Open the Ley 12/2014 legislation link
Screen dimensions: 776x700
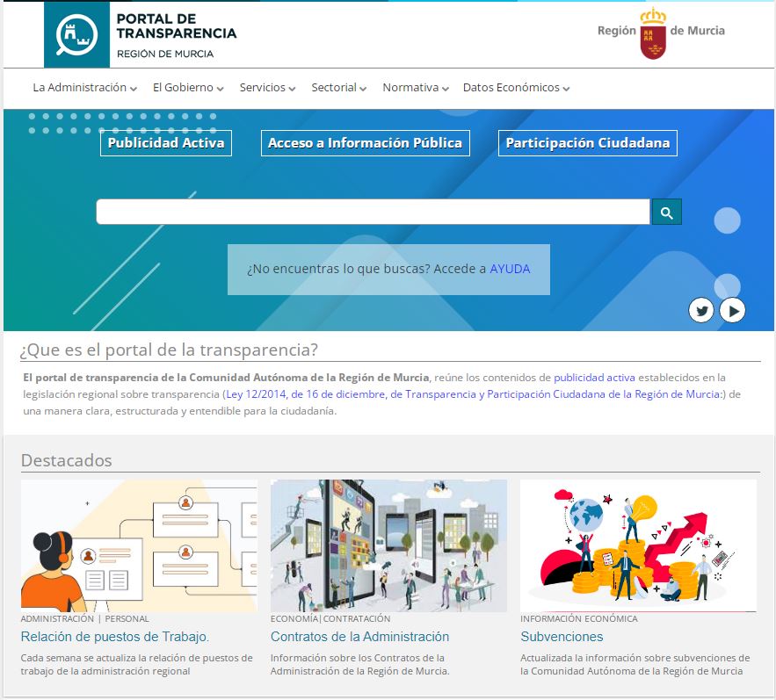(x=475, y=394)
